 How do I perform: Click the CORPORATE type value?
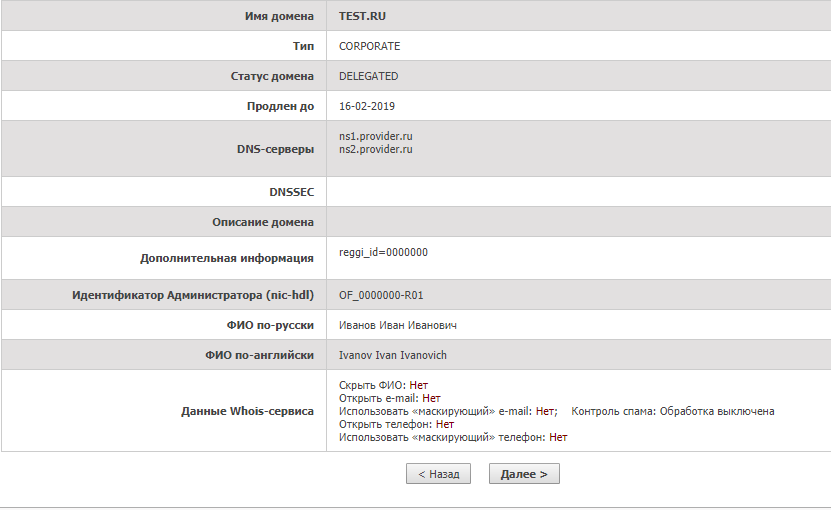(369, 46)
